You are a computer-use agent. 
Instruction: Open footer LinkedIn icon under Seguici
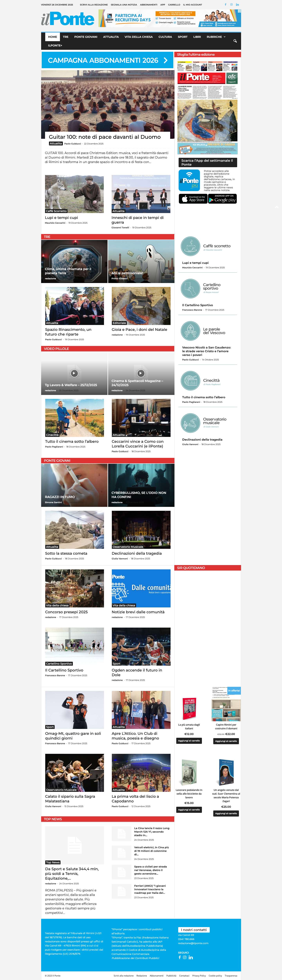click(x=190, y=957)
